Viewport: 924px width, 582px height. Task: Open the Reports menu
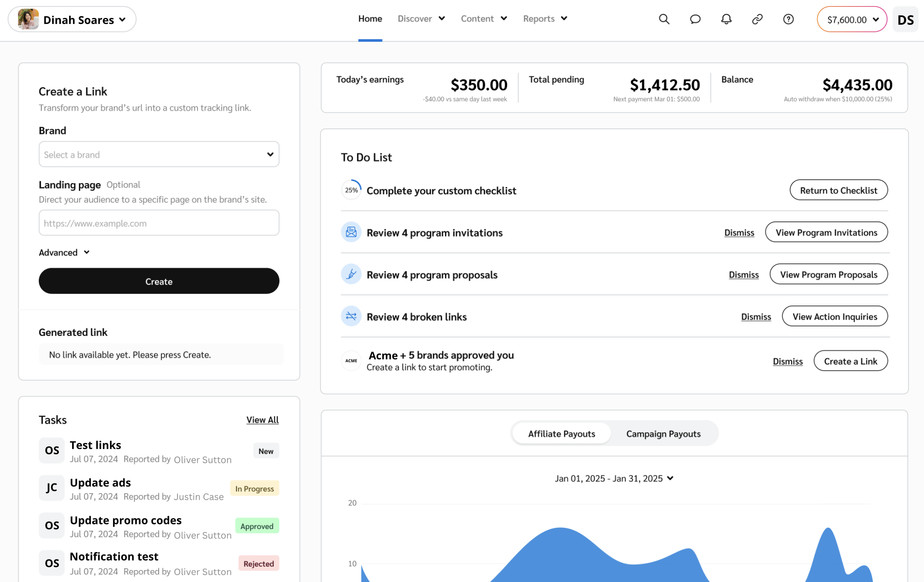click(545, 19)
